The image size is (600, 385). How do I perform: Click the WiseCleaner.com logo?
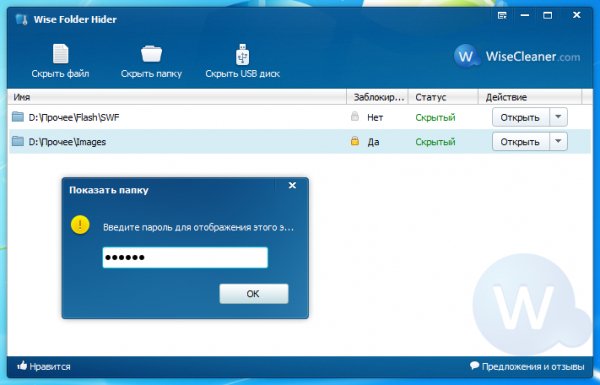coord(517,57)
